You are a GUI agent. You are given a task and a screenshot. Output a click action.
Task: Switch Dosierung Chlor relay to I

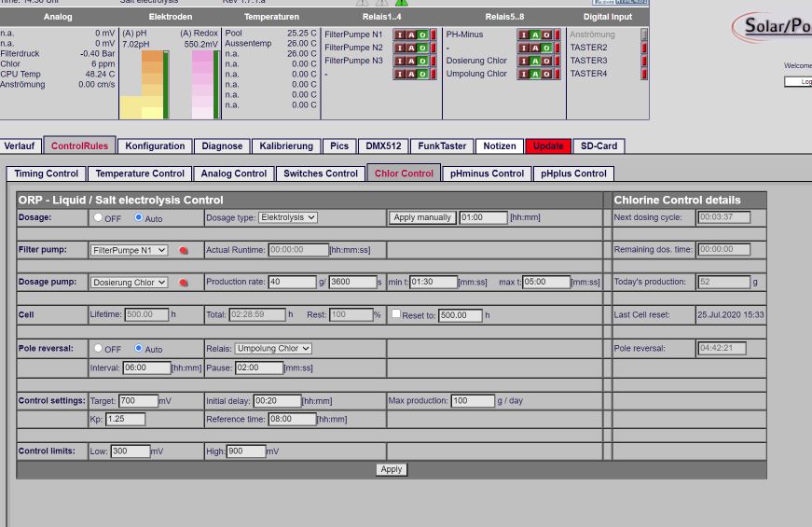pos(524,61)
